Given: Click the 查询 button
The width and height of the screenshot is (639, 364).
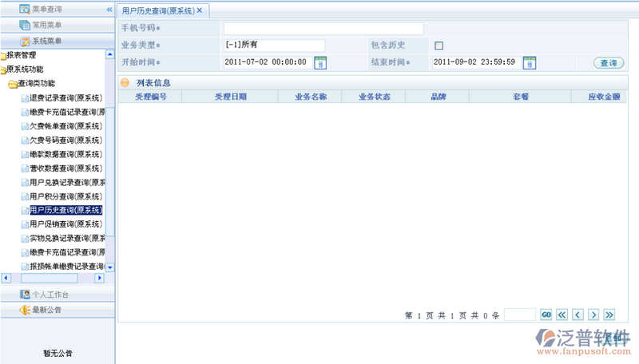Looking at the screenshot, I should click(x=609, y=63).
